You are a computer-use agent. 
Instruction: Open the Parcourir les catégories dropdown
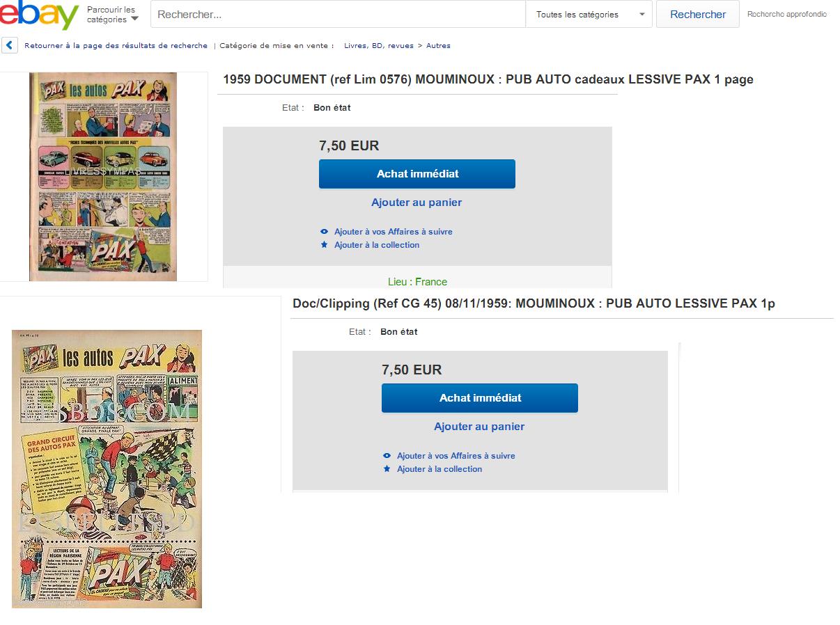click(112, 15)
